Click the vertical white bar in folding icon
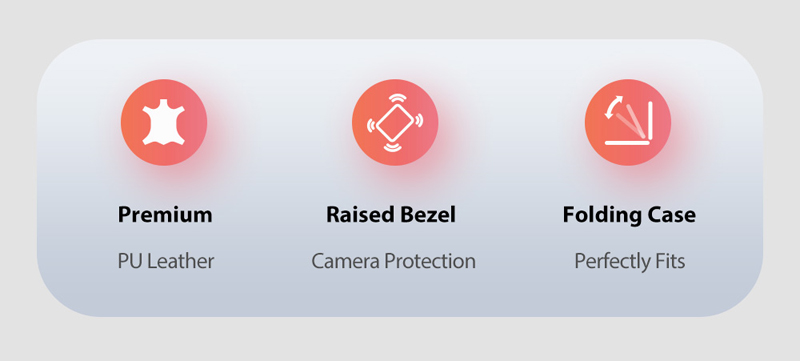 click(x=650, y=121)
